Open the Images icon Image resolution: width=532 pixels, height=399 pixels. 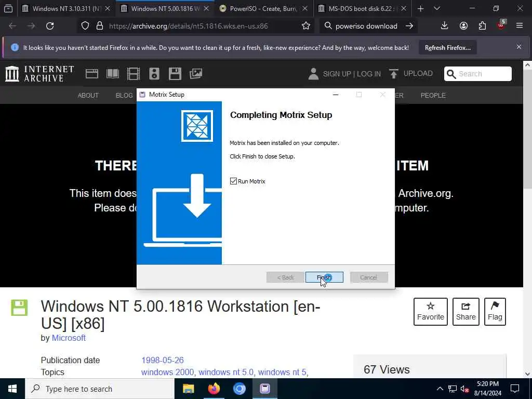click(196, 74)
